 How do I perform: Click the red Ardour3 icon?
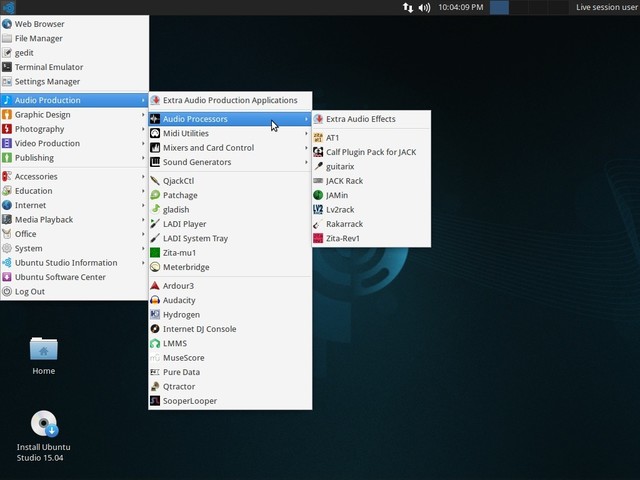(x=155, y=286)
